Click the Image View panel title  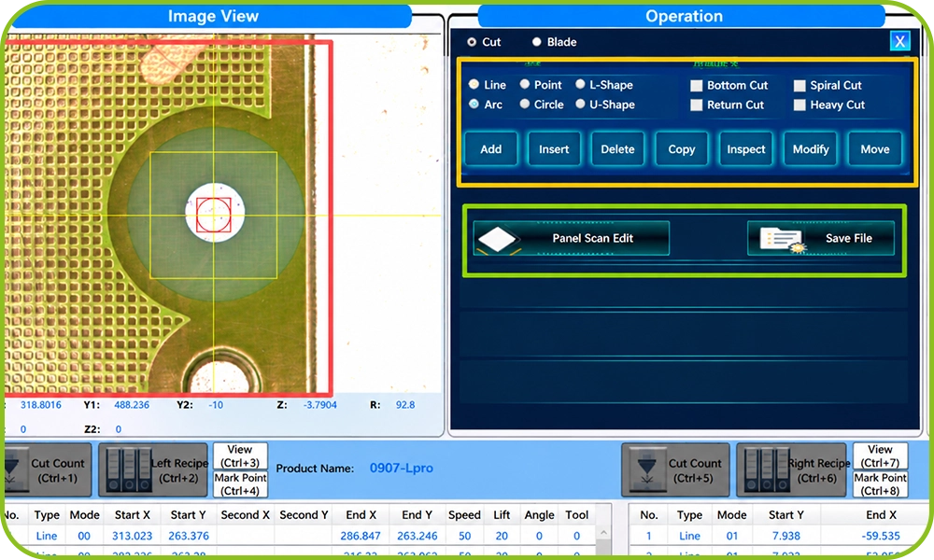click(213, 16)
